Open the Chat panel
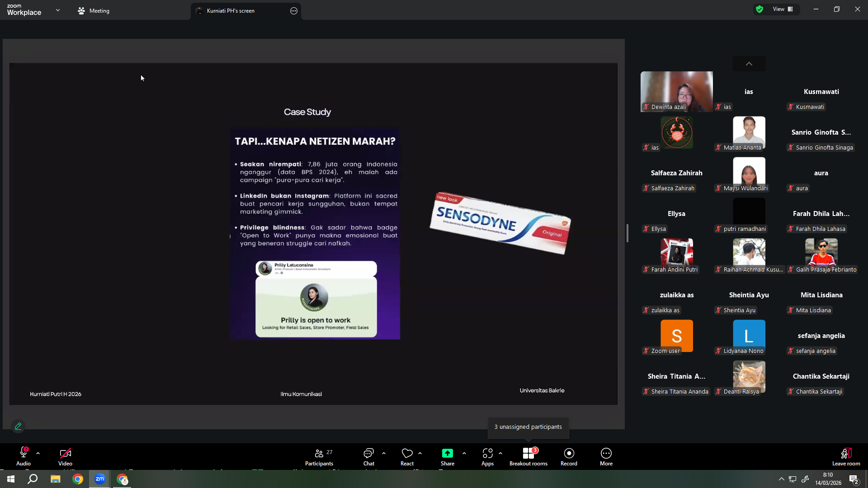Image resolution: width=868 pixels, height=488 pixels. (368, 456)
